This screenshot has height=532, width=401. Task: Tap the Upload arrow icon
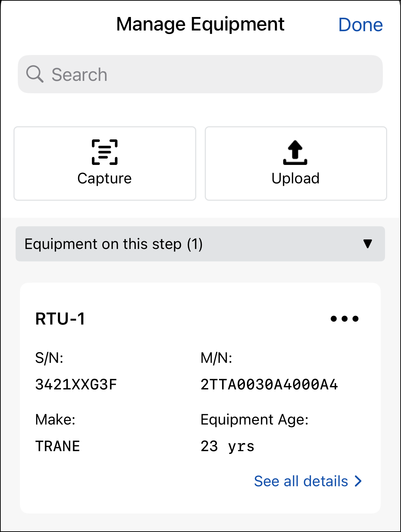[295, 153]
